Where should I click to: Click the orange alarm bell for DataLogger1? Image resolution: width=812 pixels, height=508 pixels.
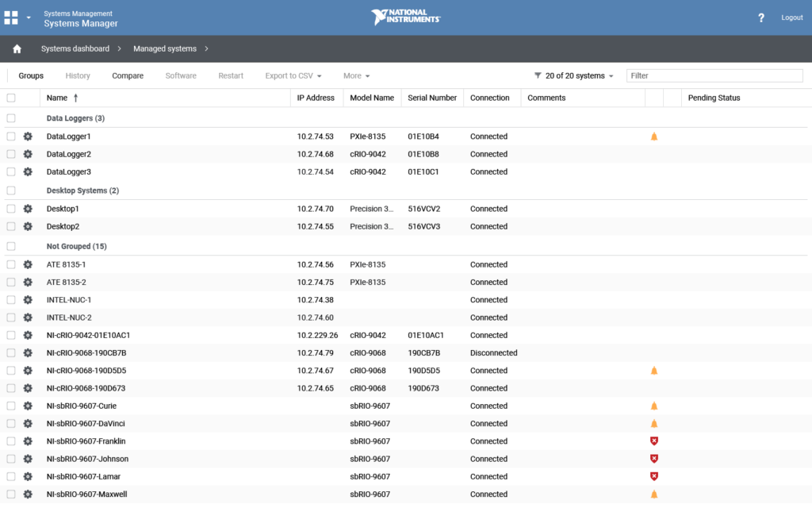[x=654, y=137]
